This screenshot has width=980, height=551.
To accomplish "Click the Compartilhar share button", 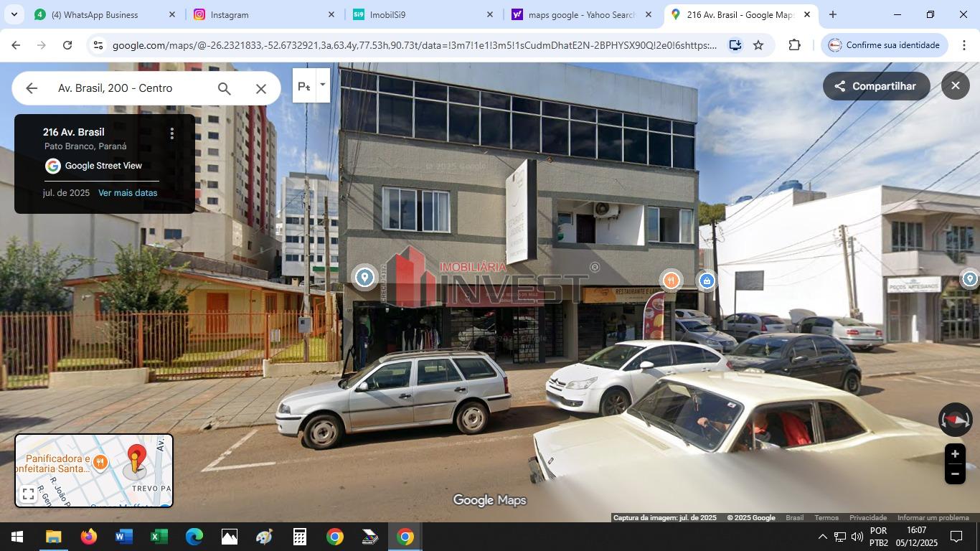I will pos(875,86).
